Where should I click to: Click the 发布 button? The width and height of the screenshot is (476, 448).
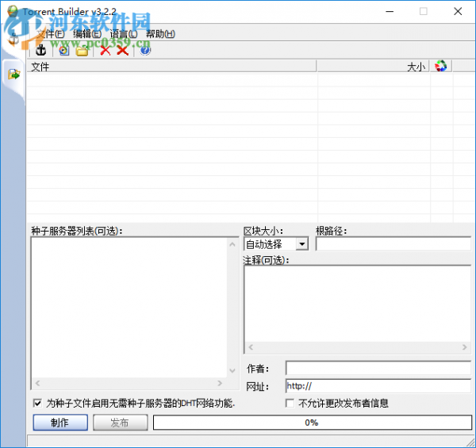[x=121, y=423]
